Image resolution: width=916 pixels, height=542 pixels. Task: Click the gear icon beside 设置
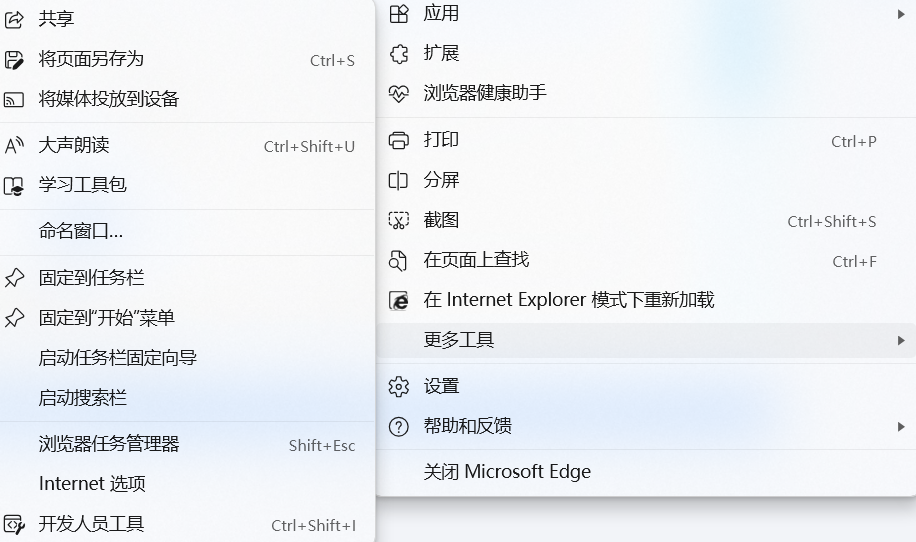click(399, 387)
